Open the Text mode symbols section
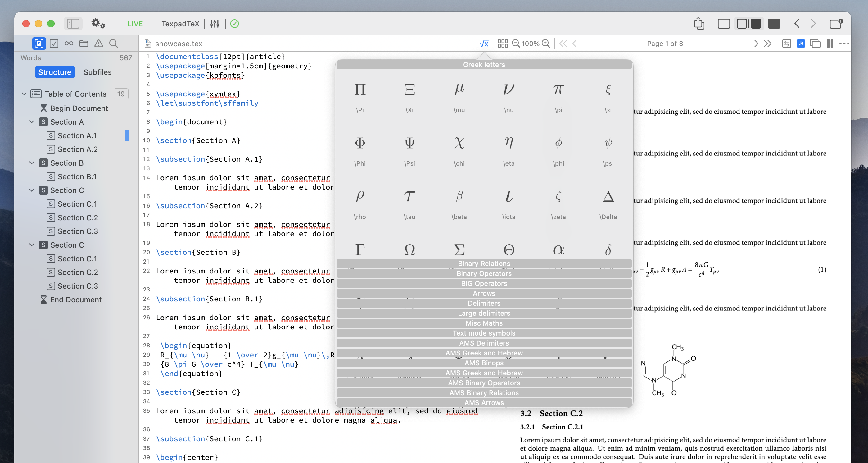The height and width of the screenshot is (463, 868). 484,333
